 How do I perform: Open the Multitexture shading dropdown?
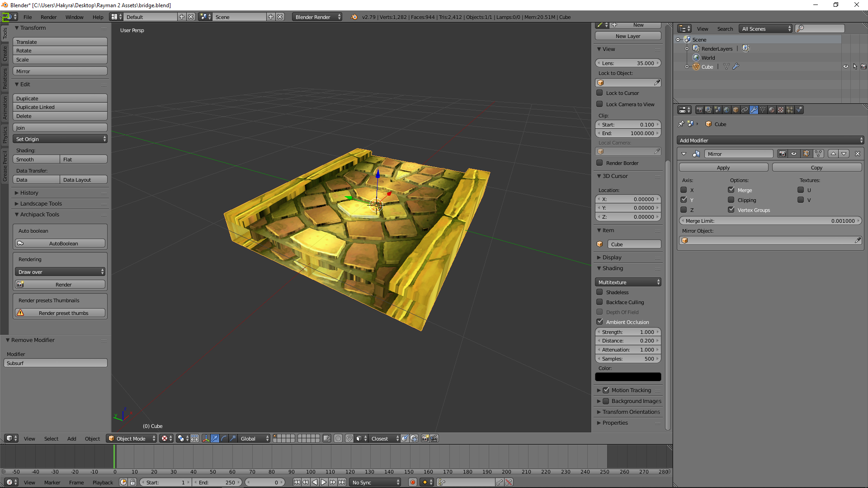[628, 282]
